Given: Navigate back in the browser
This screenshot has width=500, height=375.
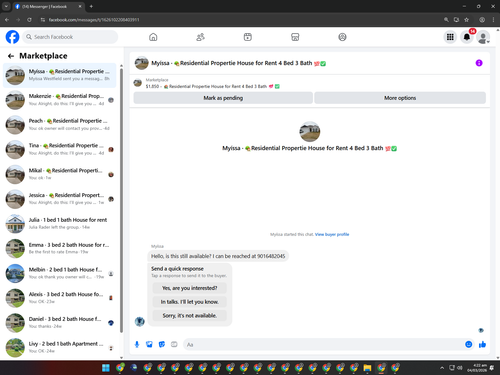Looking at the screenshot, I should click(7, 20).
